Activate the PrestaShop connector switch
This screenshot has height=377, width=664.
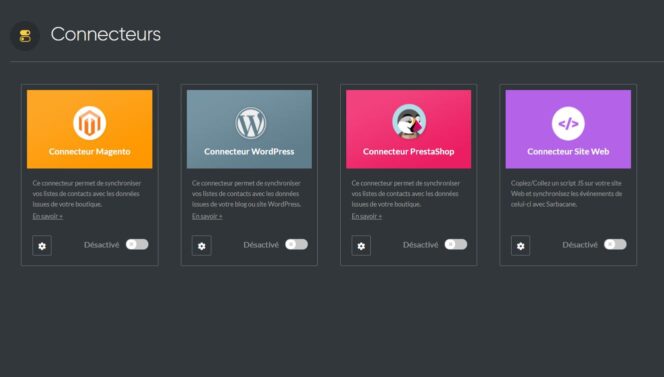click(x=456, y=244)
